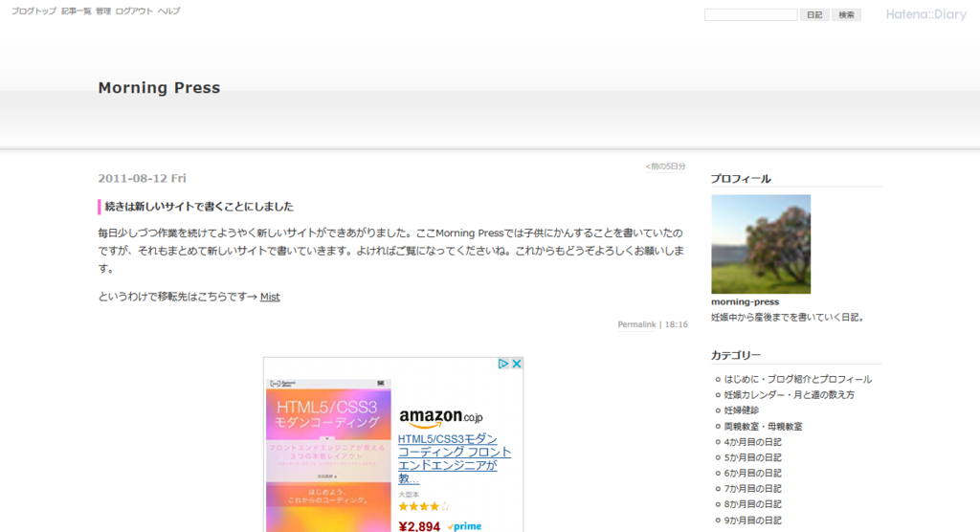
Task: Open category 5か月目の日記
Action: pyautogui.click(x=752, y=457)
